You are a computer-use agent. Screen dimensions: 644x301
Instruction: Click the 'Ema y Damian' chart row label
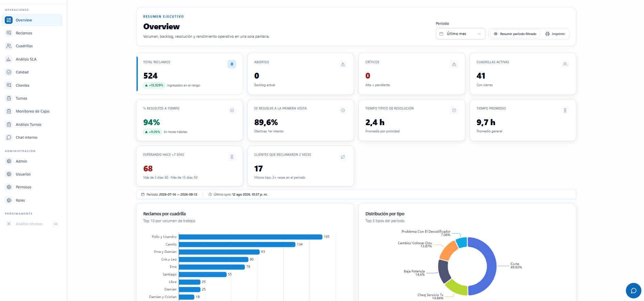165,252
